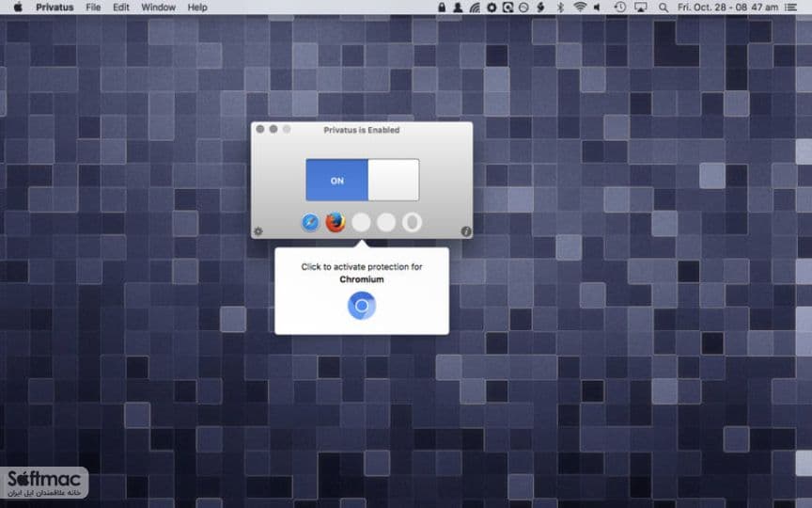Click the "Privatus is Enabled" window title
812x508 pixels.
[x=362, y=130]
